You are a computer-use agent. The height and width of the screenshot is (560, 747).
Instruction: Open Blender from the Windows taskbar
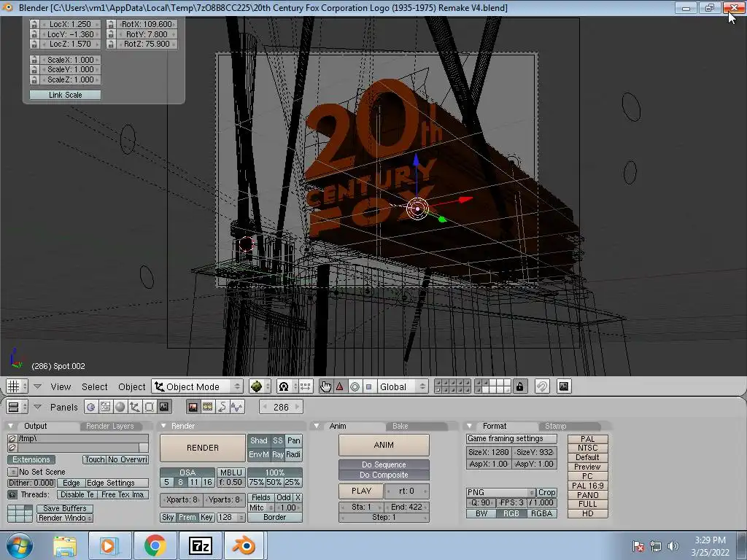tap(244, 545)
